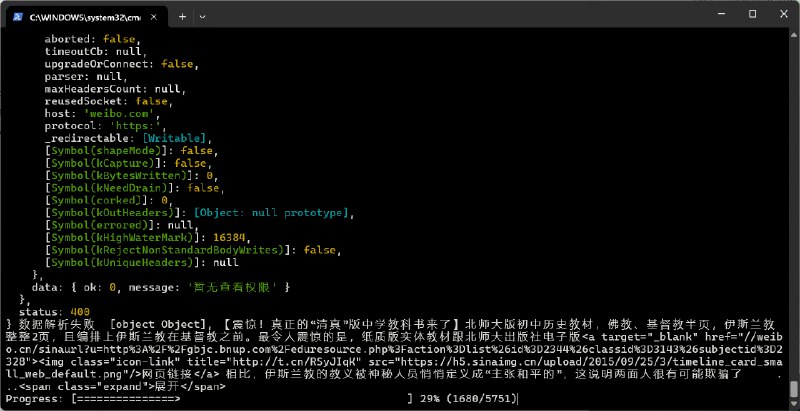The height and width of the screenshot is (411, 800).
Task: Close the C:\WINDOWS\system32\cmd tab
Action: (x=155, y=17)
